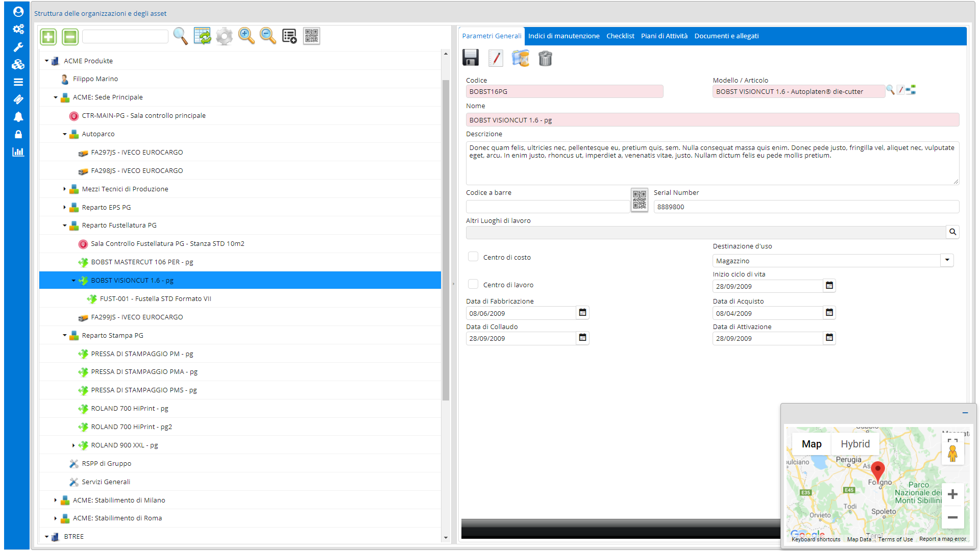This screenshot has height=551, width=980.
Task: Switch to Checklist tab
Action: [x=620, y=36]
